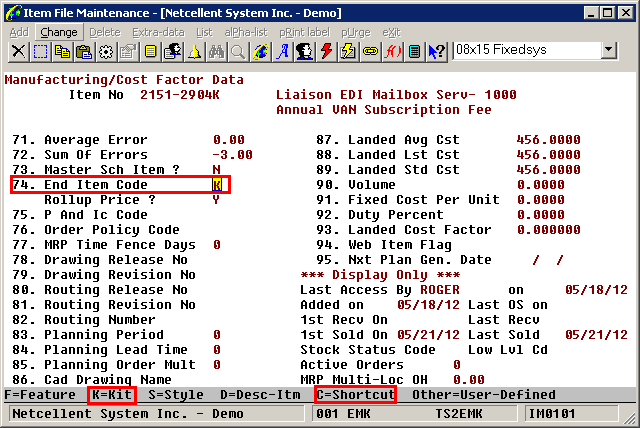Click the MRP Time Fence Days label
The height and width of the screenshot is (428, 640).
[120, 245]
